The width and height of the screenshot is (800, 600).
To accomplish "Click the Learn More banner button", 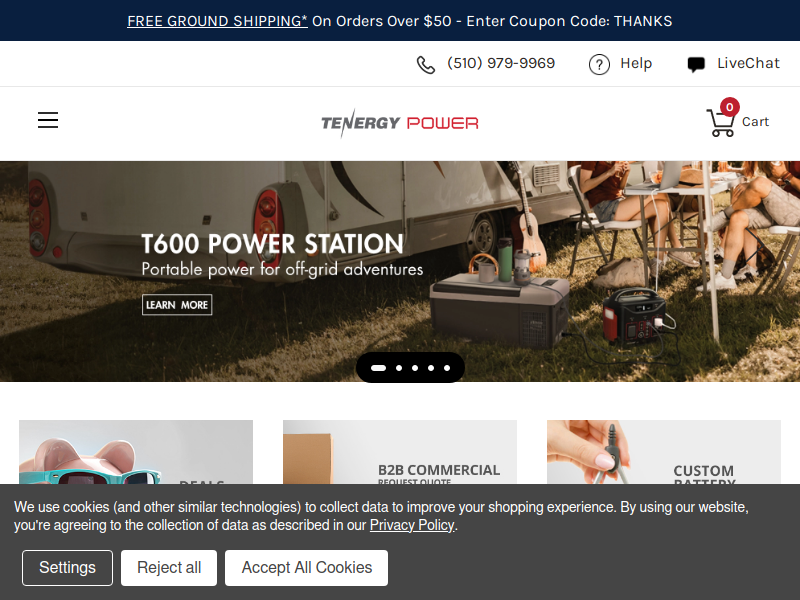I will (177, 305).
